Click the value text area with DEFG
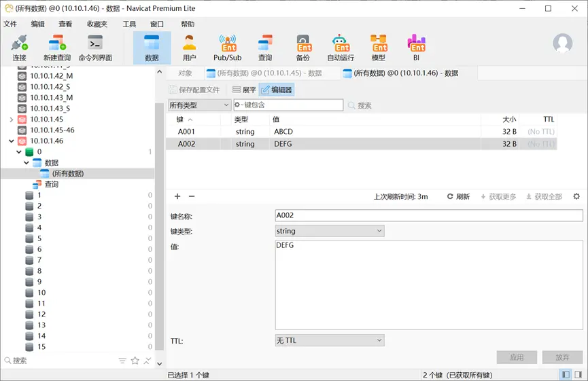The width and height of the screenshot is (588, 381). 429,285
